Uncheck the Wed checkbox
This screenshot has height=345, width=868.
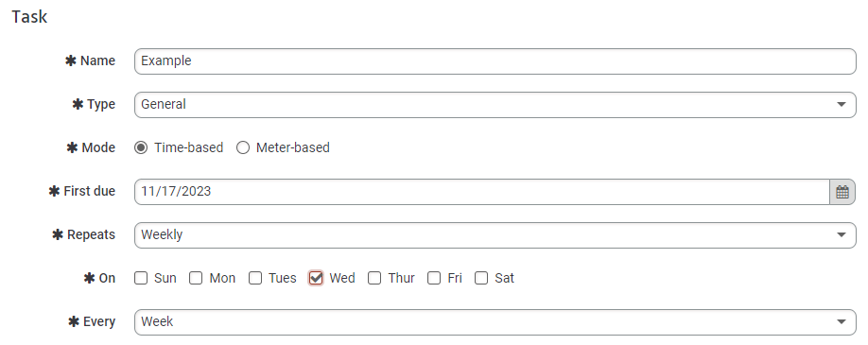(x=316, y=278)
